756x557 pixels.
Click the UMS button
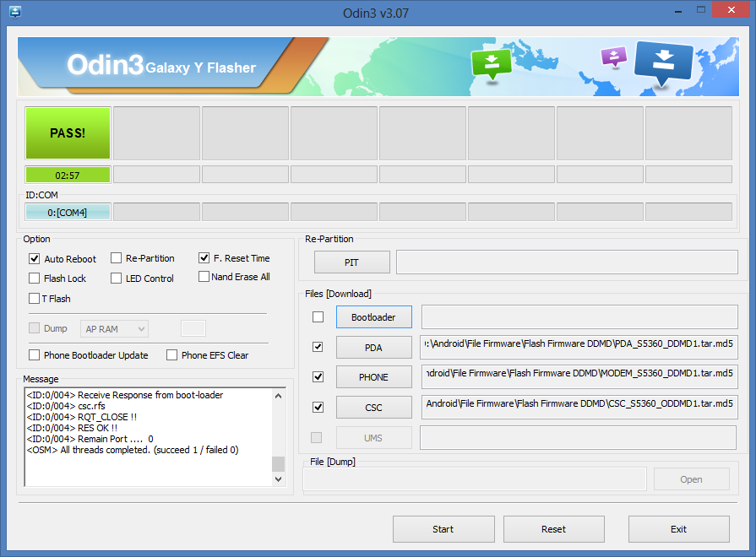coord(374,438)
